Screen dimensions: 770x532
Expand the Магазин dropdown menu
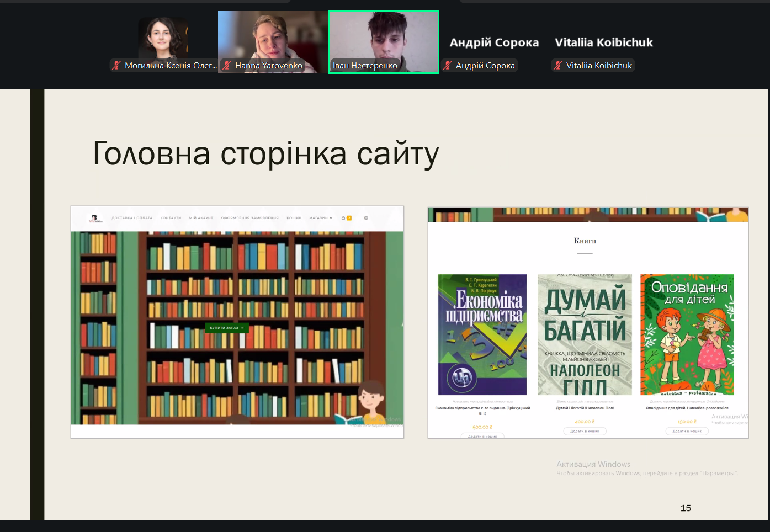pyautogui.click(x=321, y=218)
